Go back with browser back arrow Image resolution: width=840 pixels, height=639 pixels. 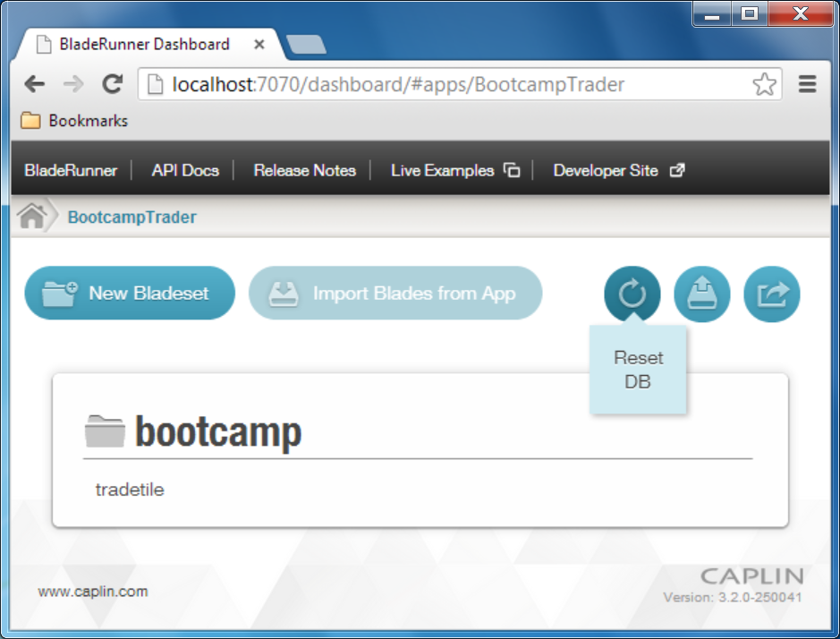point(35,83)
